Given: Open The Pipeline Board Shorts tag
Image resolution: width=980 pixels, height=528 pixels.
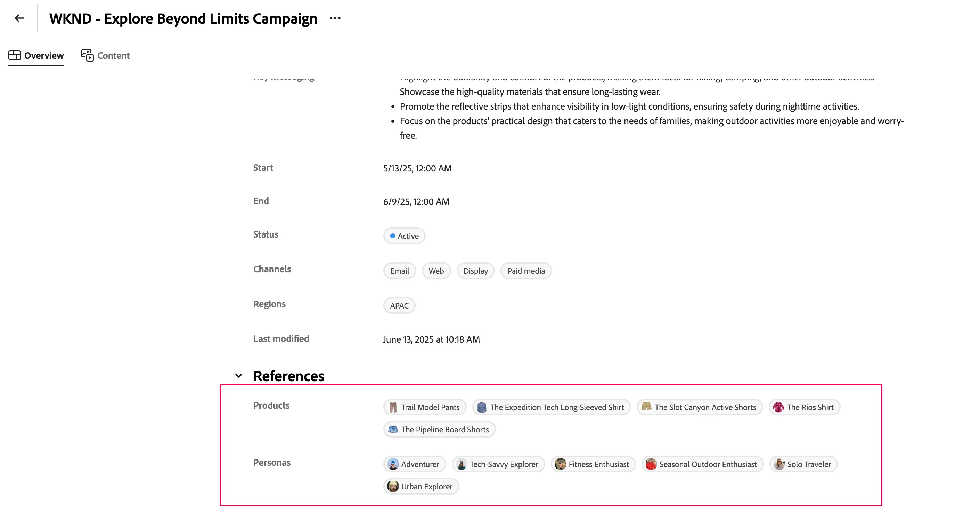Looking at the screenshot, I should 439,430.
